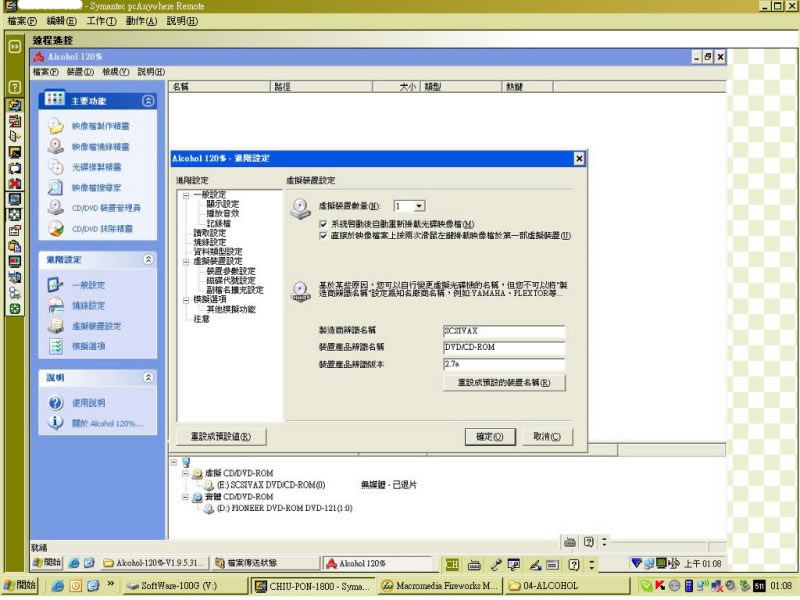This screenshot has height=600, width=800.
Task: Open the 虛擬裝置數量 dropdown
Action: pos(419,206)
